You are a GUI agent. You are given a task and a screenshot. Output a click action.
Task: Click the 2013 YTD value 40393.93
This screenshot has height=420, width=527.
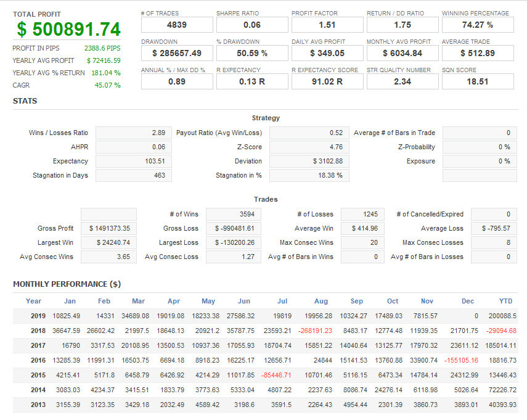tap(502, 405)
